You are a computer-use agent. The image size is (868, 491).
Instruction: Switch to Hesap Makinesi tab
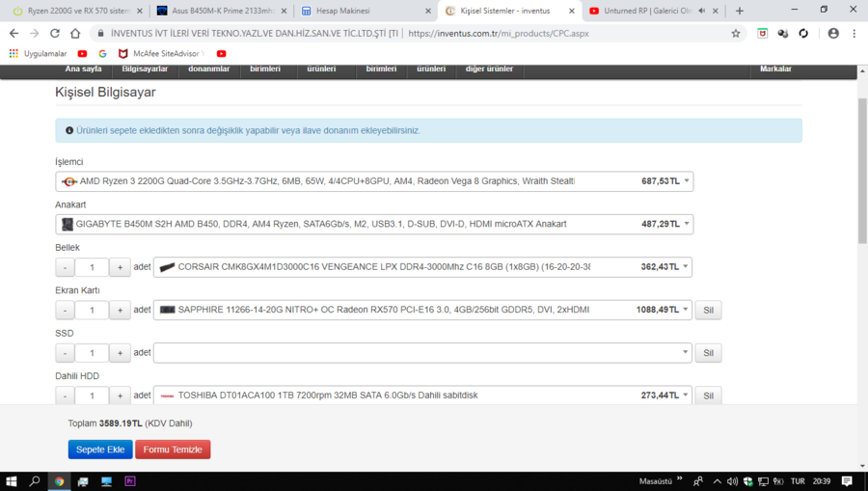click(366, 11)
